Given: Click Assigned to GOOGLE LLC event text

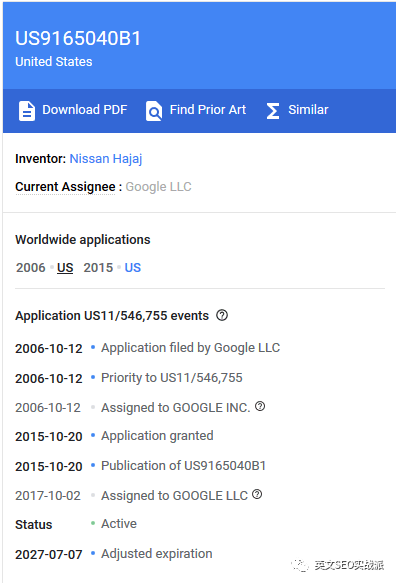Looking at the screenshot, I should pyautogui.click(x=174, y=496).
